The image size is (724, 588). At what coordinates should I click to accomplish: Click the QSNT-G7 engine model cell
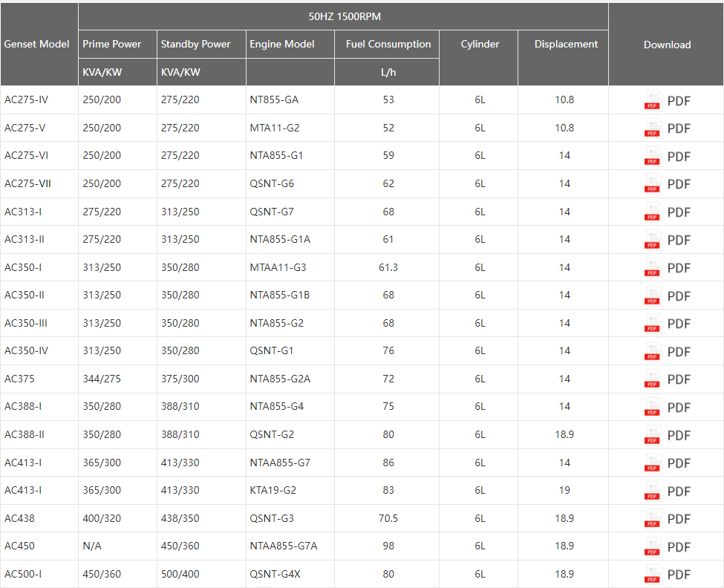pyautogui.click(x=290, y=212)
